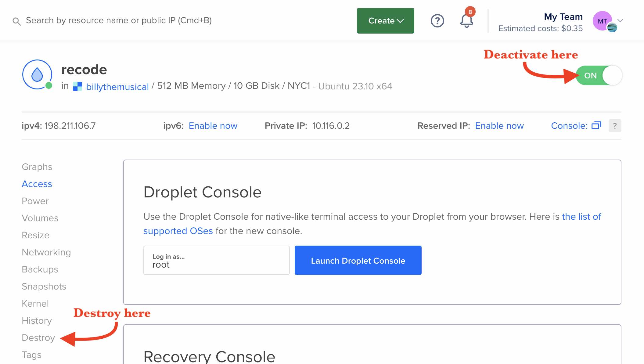Open the notifications bell
Screen dimensions: 644x364
coord(466,21)
